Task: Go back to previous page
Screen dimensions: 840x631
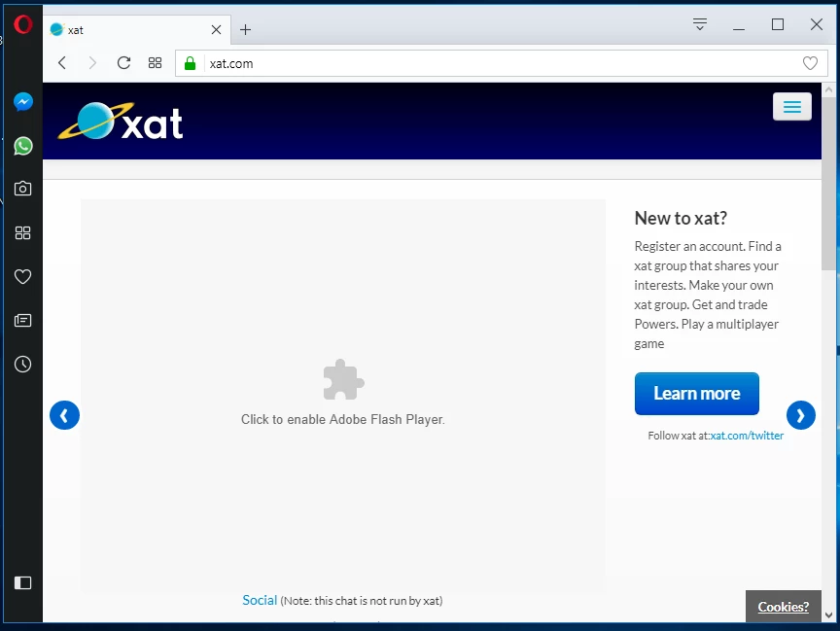Action: [62, 63]
